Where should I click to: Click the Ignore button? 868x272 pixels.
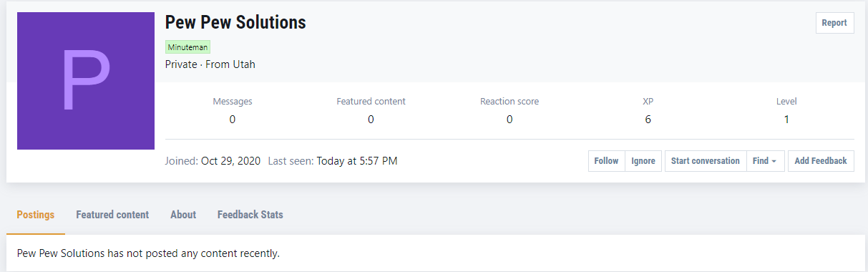pyautogui.click(x=643, y=161)
